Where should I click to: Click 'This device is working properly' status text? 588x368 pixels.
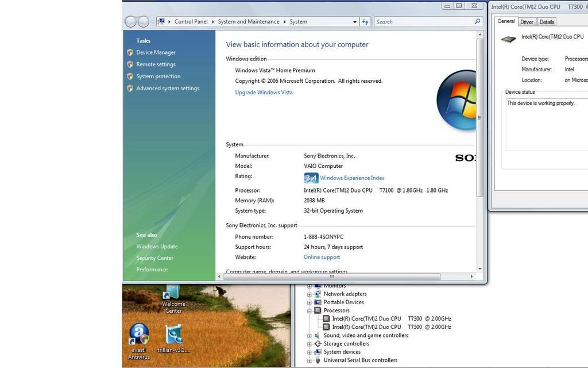pos(541,103)
